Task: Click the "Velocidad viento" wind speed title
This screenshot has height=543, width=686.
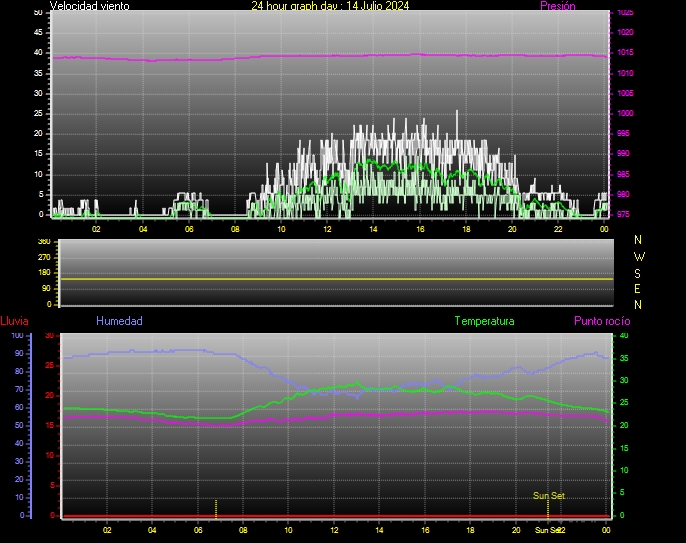Action: pos(90,6)
